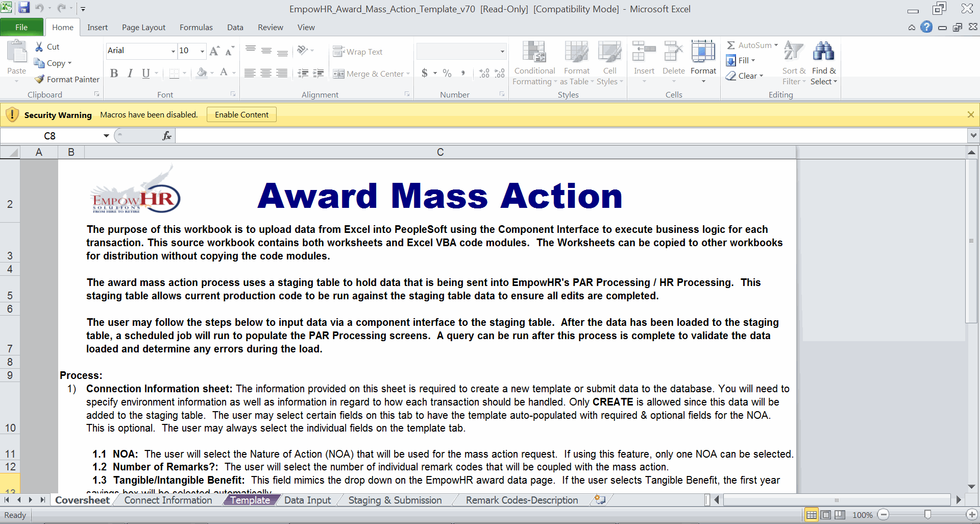Toggle Middle Align vertical alignment

[x=266, y=51]
